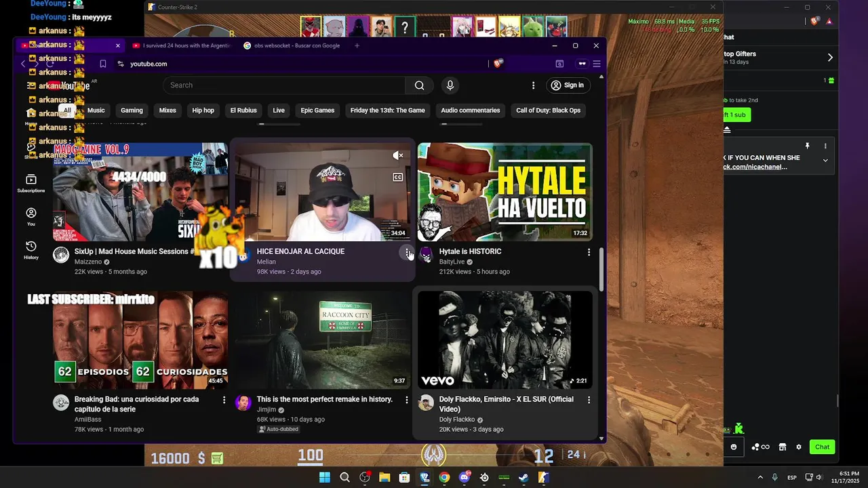Open options menu for HICE ENOJAR AL CACIQUE
This screenshot has width=868, height=488.
coord(407,252)
